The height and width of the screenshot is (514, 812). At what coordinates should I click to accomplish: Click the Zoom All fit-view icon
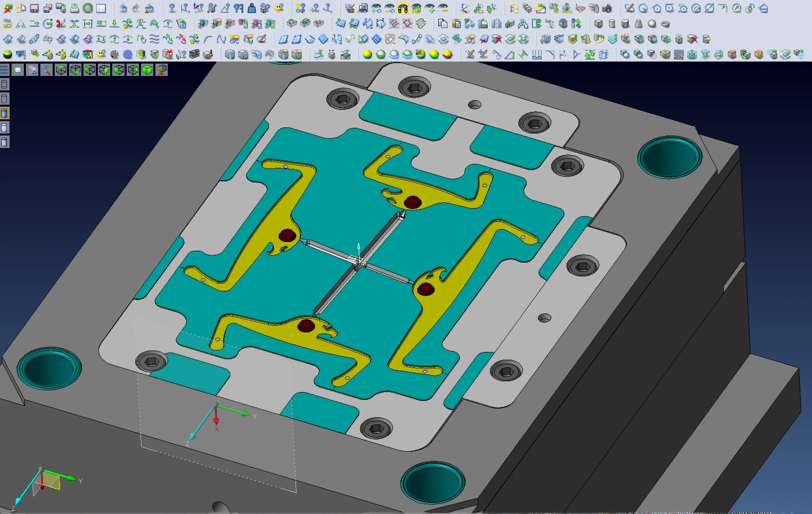click(x=18, y=70)
